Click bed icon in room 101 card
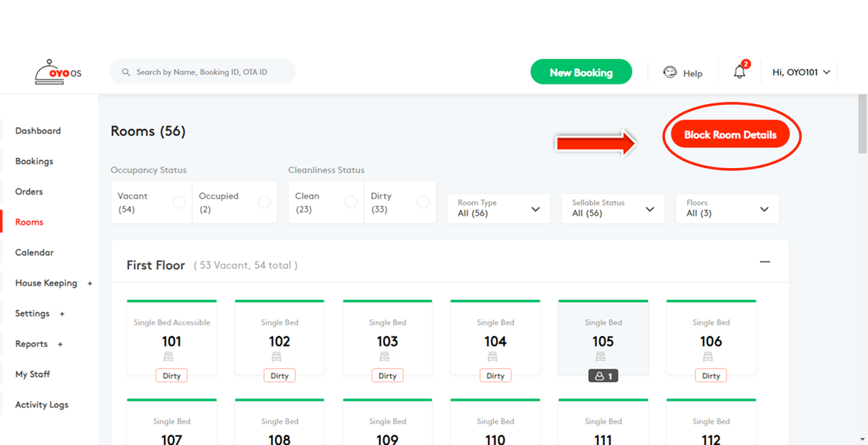The image size is (868, 445). coord(169,357)
